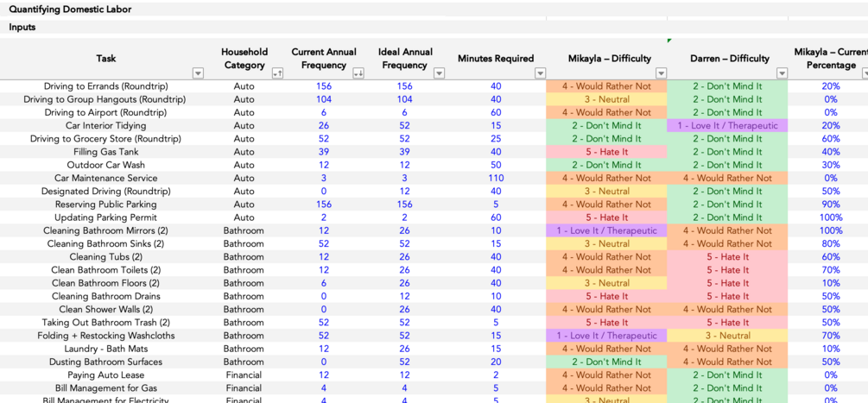Viewport: 868px width, 403px height.
Task: Open the Minutes Required filter dropdown
Action: 541,73
